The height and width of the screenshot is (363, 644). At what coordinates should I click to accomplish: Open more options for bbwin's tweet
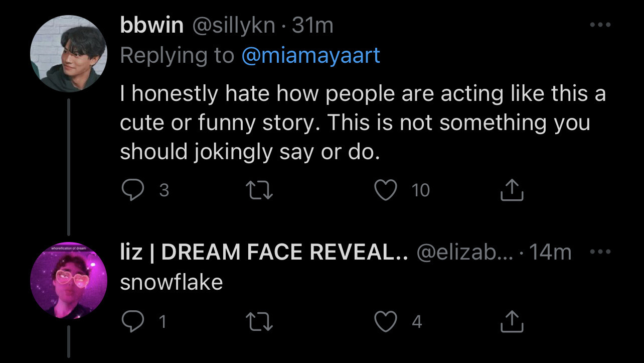point(599,25)
